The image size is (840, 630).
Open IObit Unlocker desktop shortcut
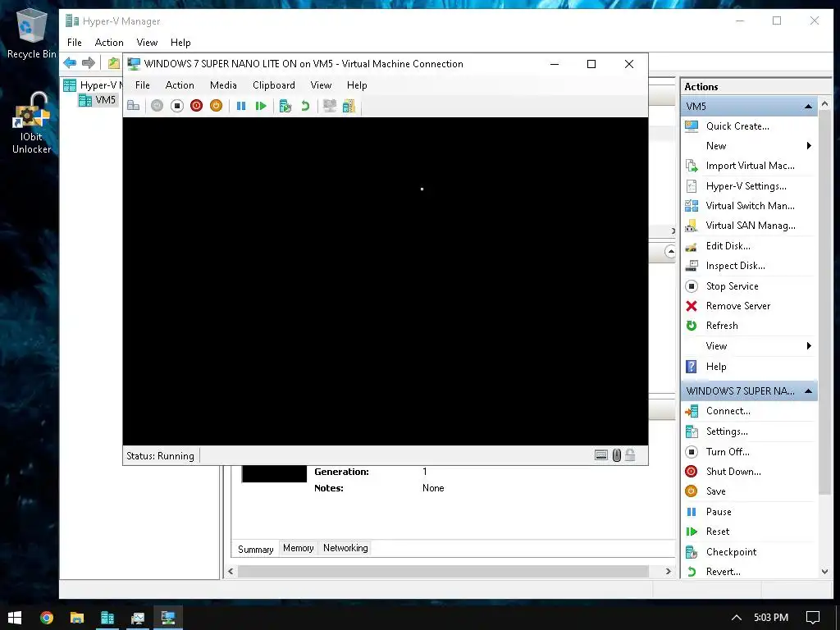[32, 123]
